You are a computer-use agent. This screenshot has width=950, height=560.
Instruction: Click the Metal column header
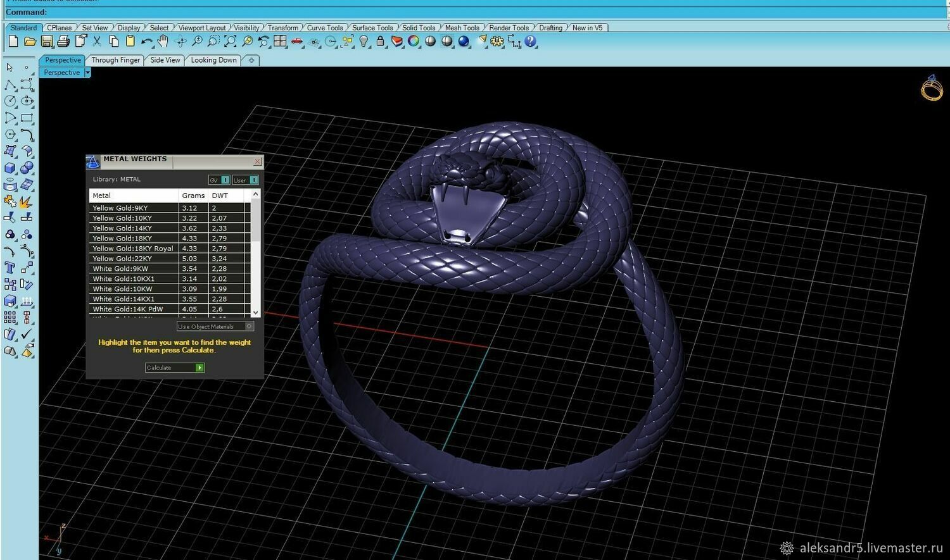point(134,196)
